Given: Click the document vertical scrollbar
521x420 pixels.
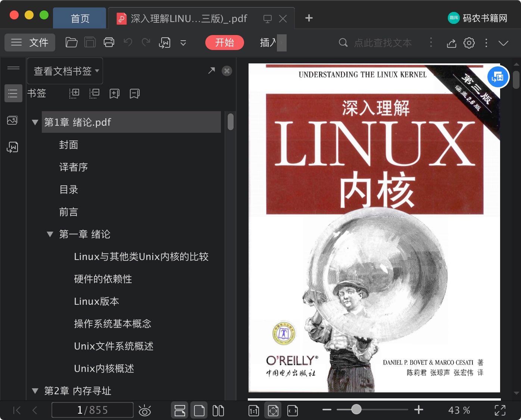Looking at the screenshot, I should [516, 79].
